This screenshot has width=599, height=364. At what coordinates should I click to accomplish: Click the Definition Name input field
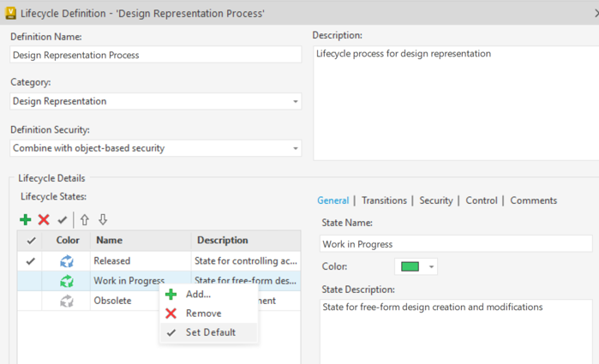pos(155,55)
